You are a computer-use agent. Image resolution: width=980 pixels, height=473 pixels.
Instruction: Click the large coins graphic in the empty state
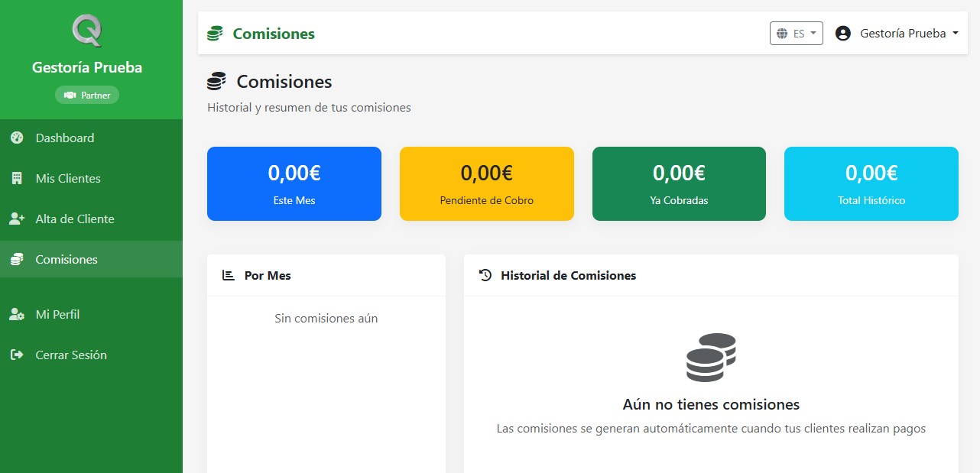coord(711,357)
